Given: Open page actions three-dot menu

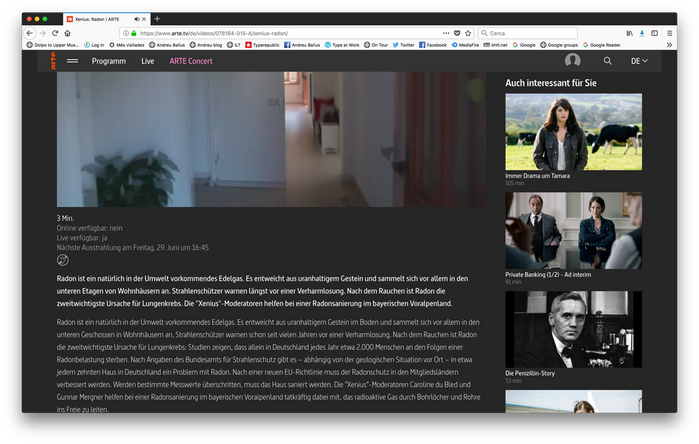Looking at the screenshot, I should coord(446,33).
